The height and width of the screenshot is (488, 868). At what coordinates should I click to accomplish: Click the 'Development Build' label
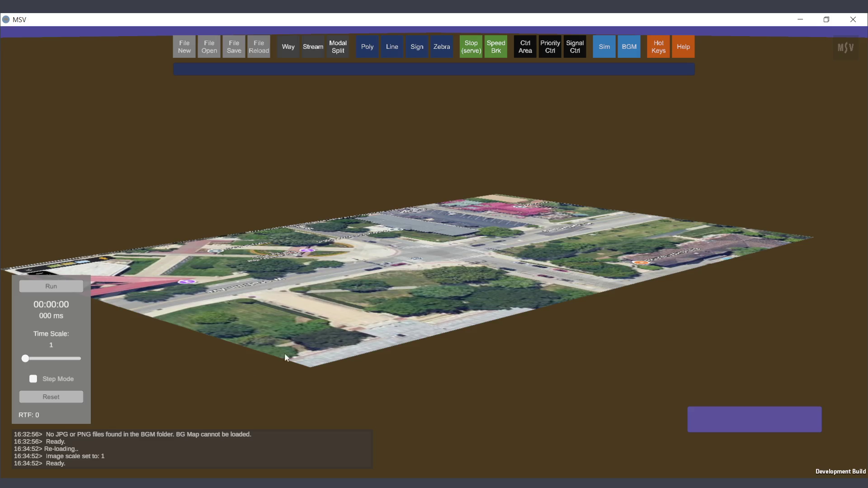pyautogui.click(x=840, y=471)
